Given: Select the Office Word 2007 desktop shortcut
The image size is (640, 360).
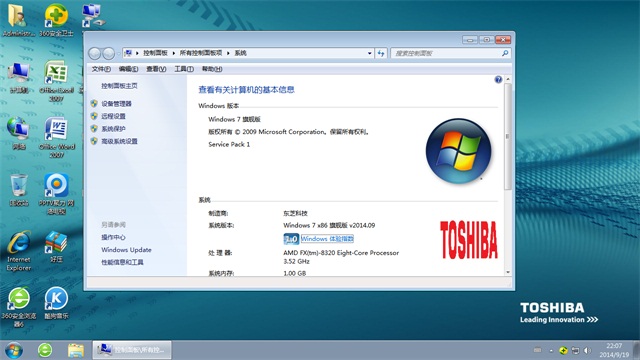Looking at the screenshot, I should pos(56,138).
